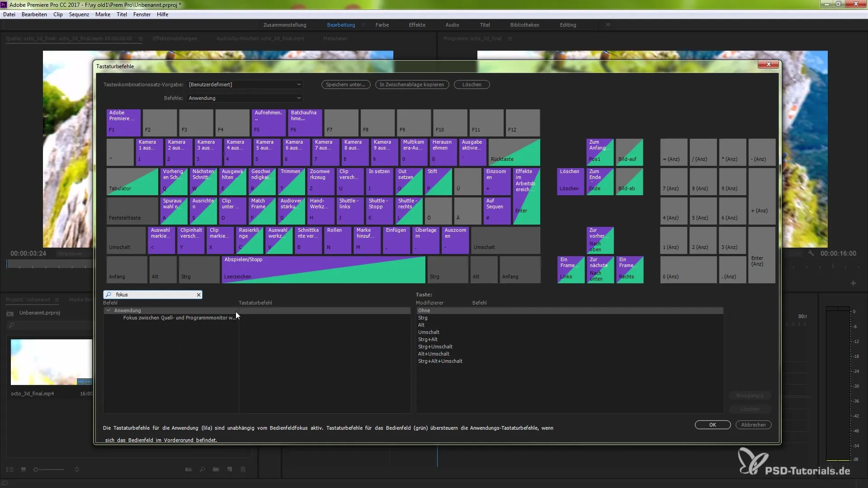The image size is (868, 488).
Task: Click the 00:00:03:24 source timecode
Action: click(x=28, y=253)
